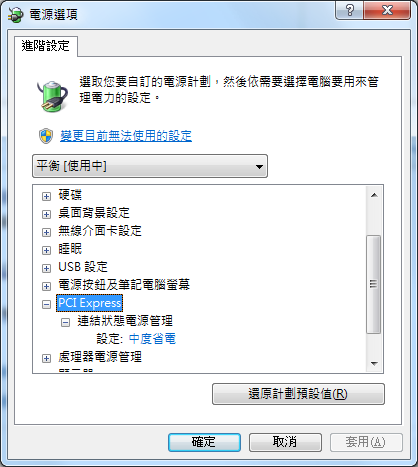The width and height of the screenshot is (418, 467).
Task: Select the 中度省電 setting value
Action: 152,339
